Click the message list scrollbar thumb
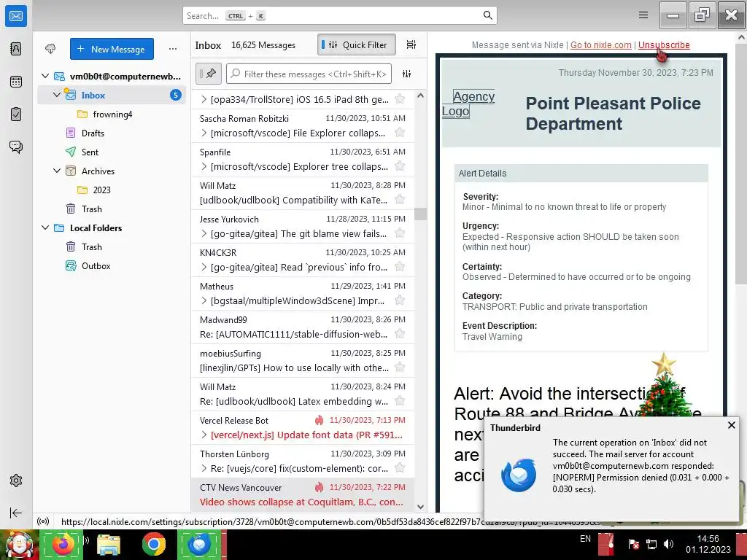The height and width of the screenshot is (560, 747). tap(420, 214)
